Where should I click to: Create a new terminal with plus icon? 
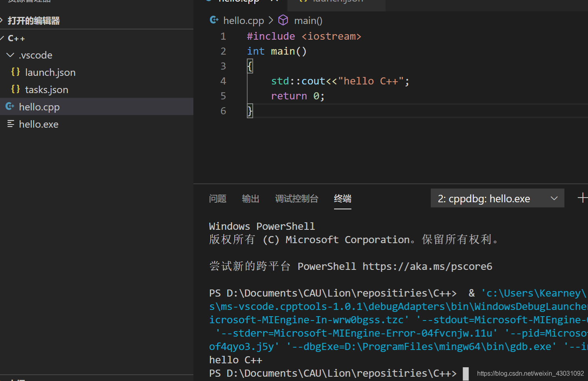(583, 198)
